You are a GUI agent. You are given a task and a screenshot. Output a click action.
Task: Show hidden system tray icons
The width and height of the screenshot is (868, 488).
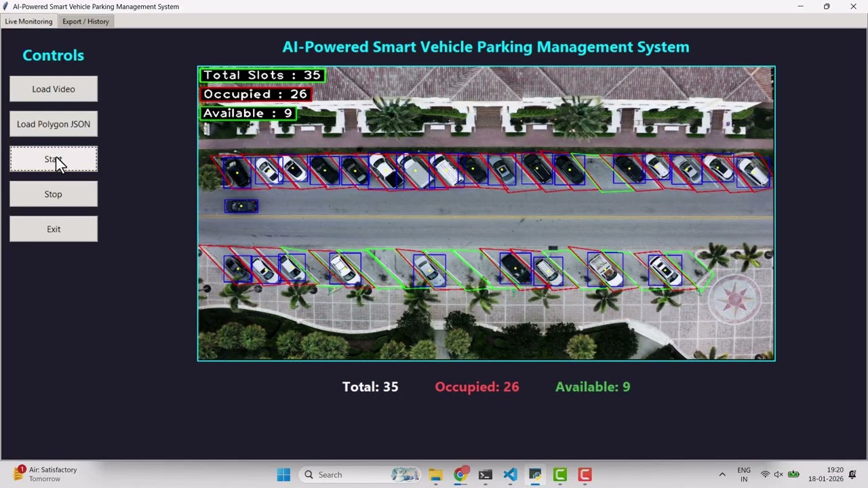[722, 474]
